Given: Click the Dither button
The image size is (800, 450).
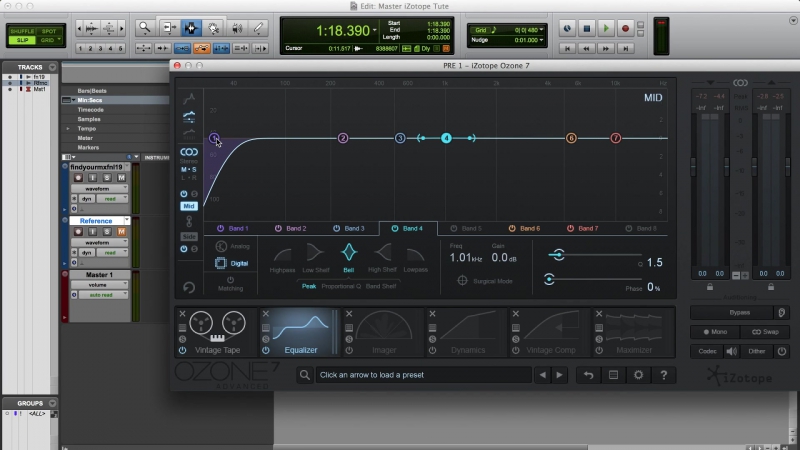Looking at the screenshot, I should [756, 352].
